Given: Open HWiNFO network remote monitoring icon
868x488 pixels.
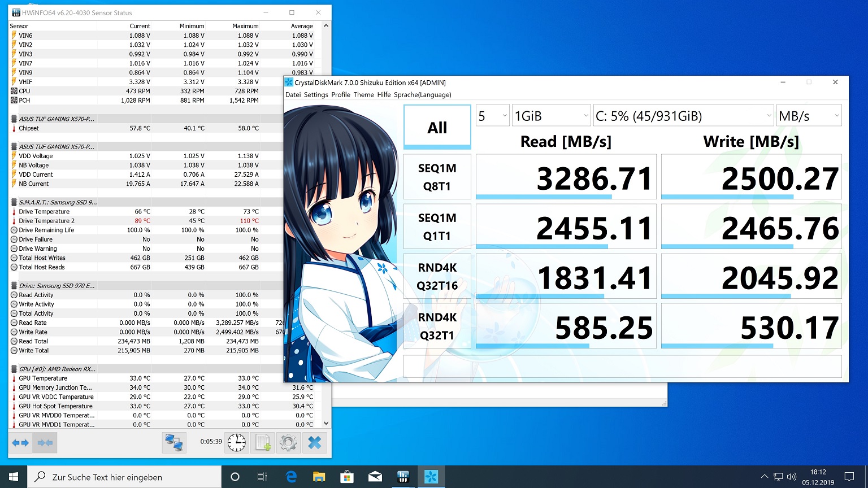Looking at the screenshot, I should 175,443.
